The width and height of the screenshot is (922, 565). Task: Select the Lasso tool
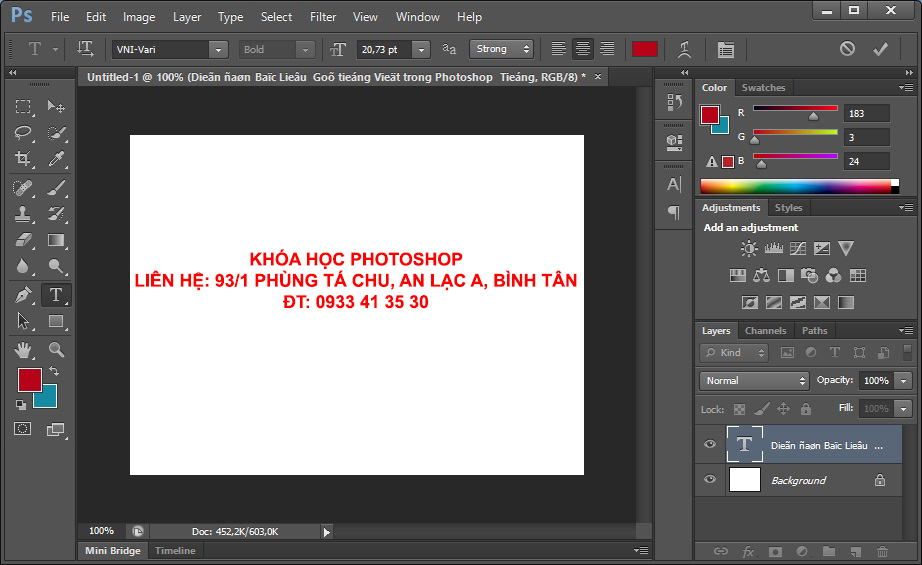click(x=23, y=133)
